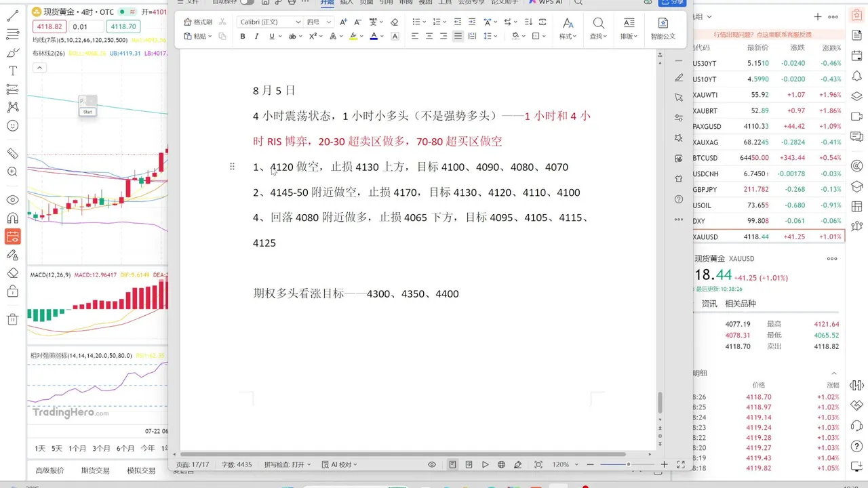868x488 pixels.
Task: Apply yellow text highlight color
Action: point(353,36)
